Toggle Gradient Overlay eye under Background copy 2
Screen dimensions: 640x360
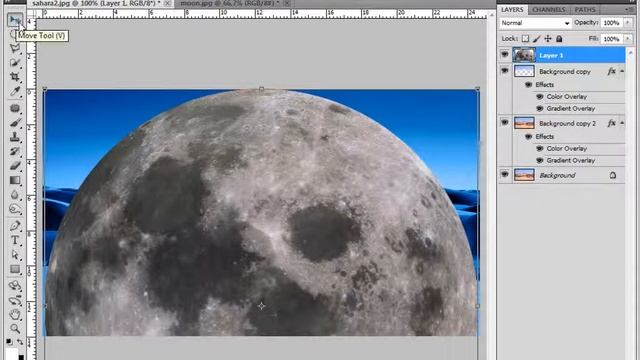pos(539,160)
